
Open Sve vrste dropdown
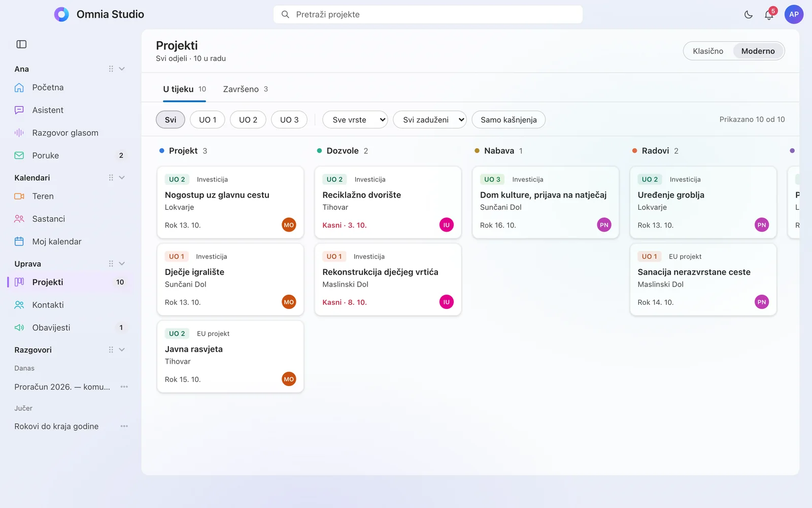pyautogui.click(x=355, y=120)
